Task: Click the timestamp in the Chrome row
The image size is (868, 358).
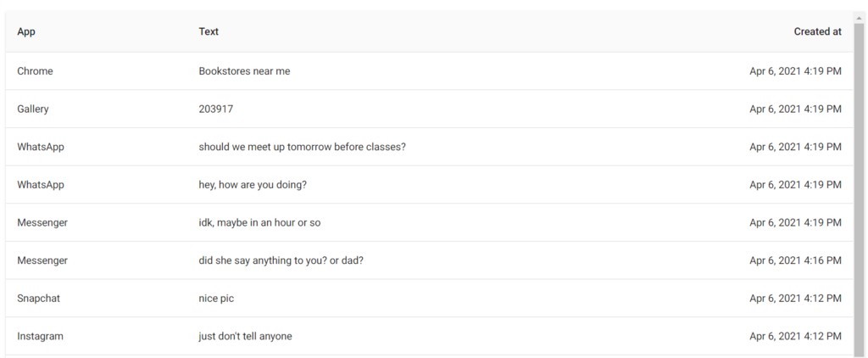Action: [x=795, y=71]
